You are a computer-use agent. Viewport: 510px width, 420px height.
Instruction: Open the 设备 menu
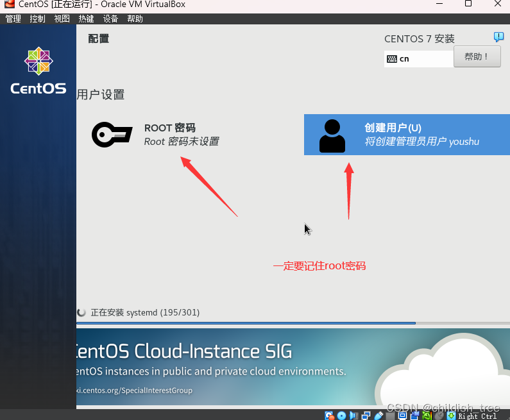tap(110, 19)
